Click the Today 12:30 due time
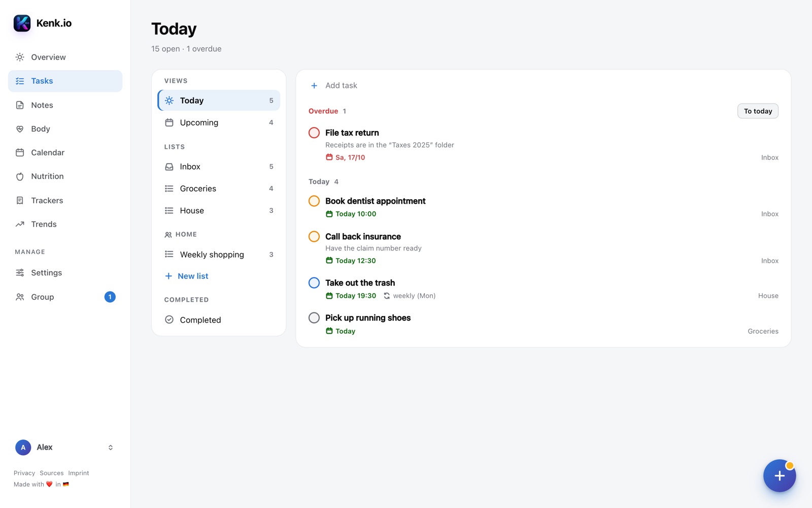Screen dimensions: 812x508 [351, 261]
